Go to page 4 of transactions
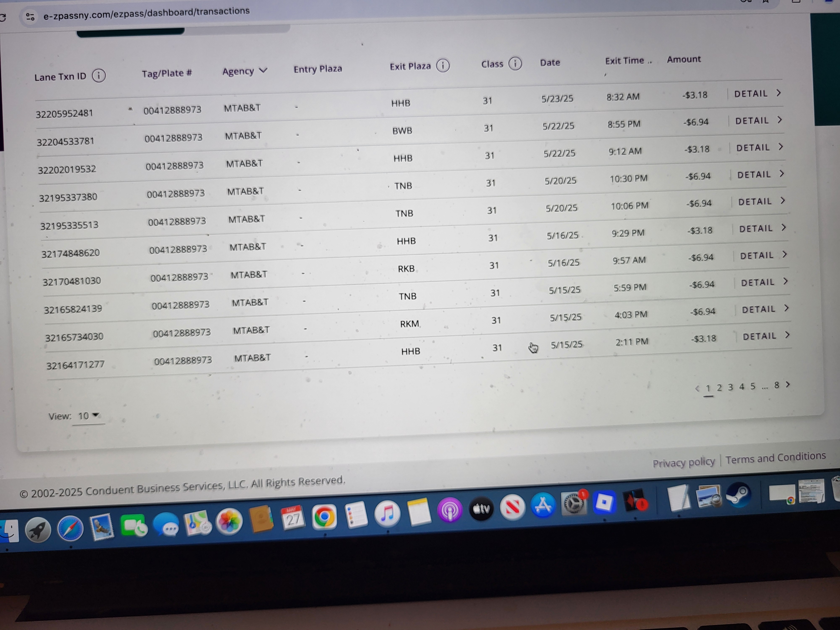Image resolution: width=840 pixels, height=630 pixels. point(742,387)
